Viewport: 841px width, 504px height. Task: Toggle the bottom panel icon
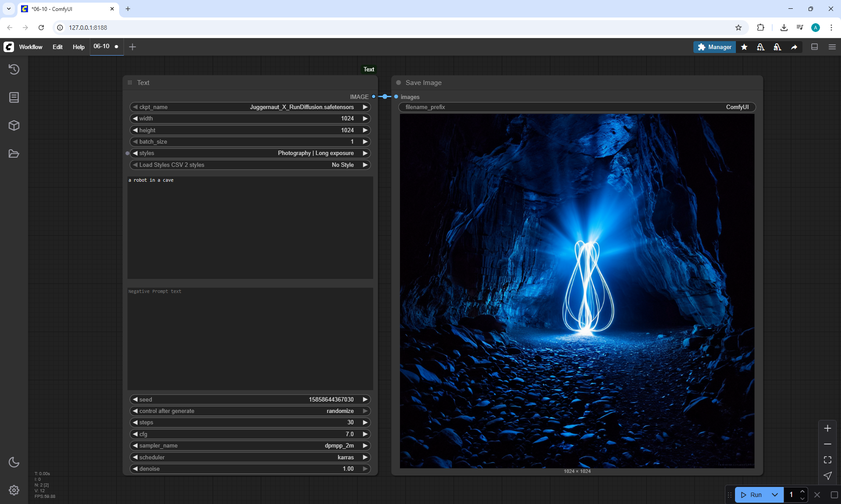tap(814, 47)
